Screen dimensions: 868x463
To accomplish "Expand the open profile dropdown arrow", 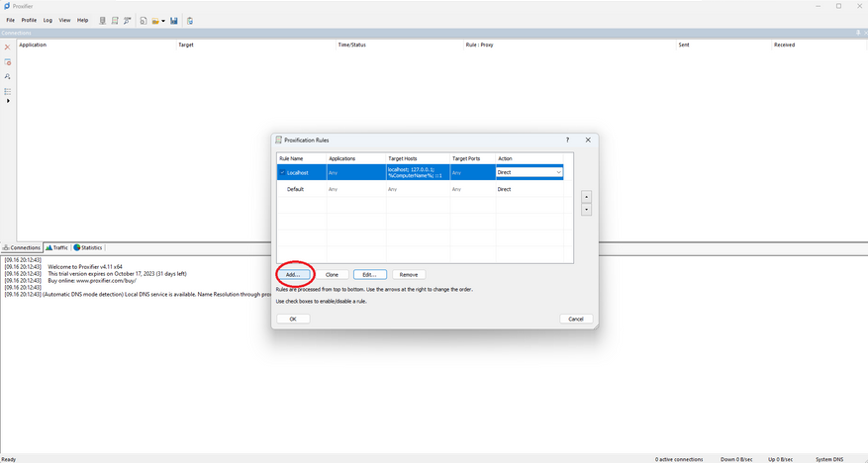I will pos(163,21).
